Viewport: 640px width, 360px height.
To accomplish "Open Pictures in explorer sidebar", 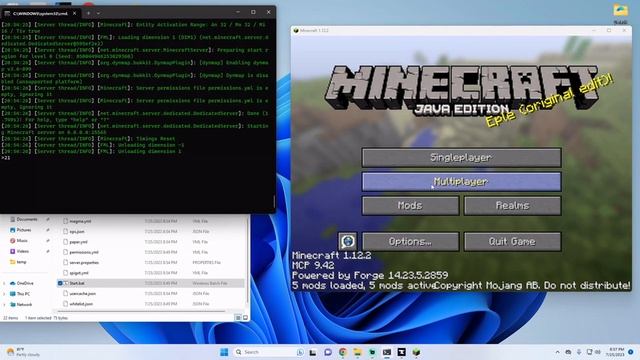I will coord(24,230).
